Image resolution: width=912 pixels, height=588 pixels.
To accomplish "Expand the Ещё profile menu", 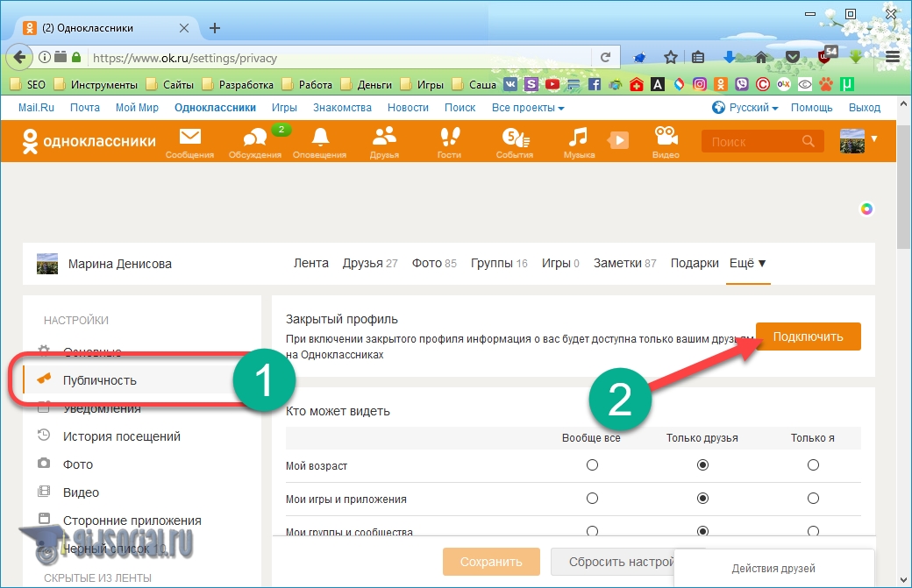I will 748,263.
